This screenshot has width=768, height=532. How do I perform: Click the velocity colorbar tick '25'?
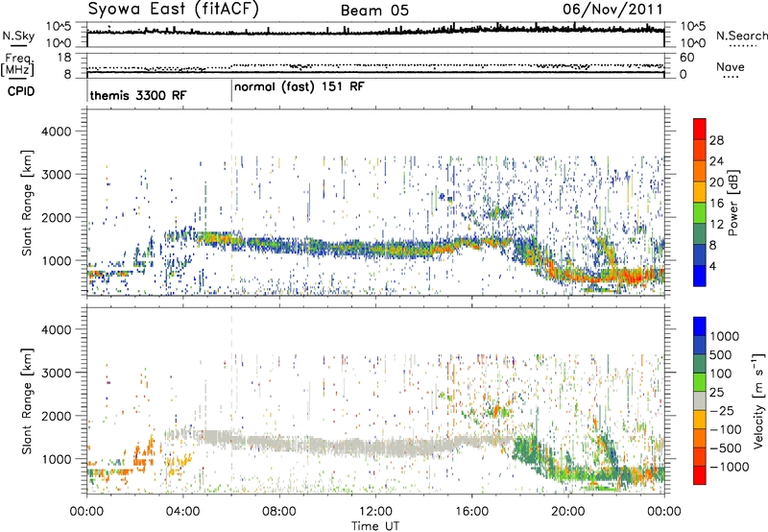pyautogui.click(x=717, y=392)
